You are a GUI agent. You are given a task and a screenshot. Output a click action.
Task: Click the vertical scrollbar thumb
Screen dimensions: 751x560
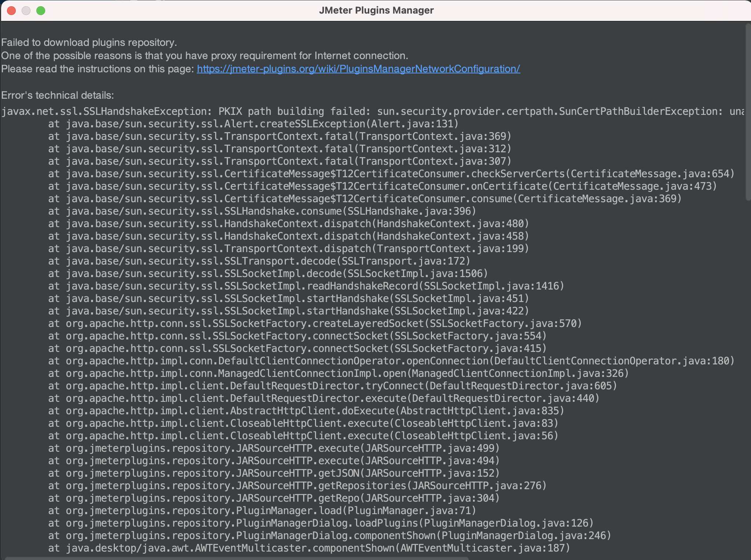pos(748,112)
